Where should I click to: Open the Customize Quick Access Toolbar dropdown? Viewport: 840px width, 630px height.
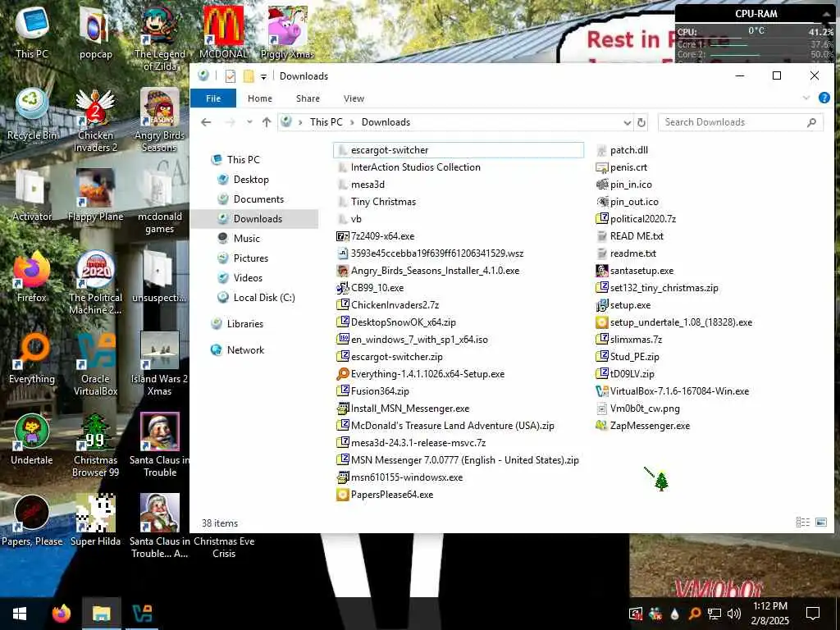[x=263, y=76]
